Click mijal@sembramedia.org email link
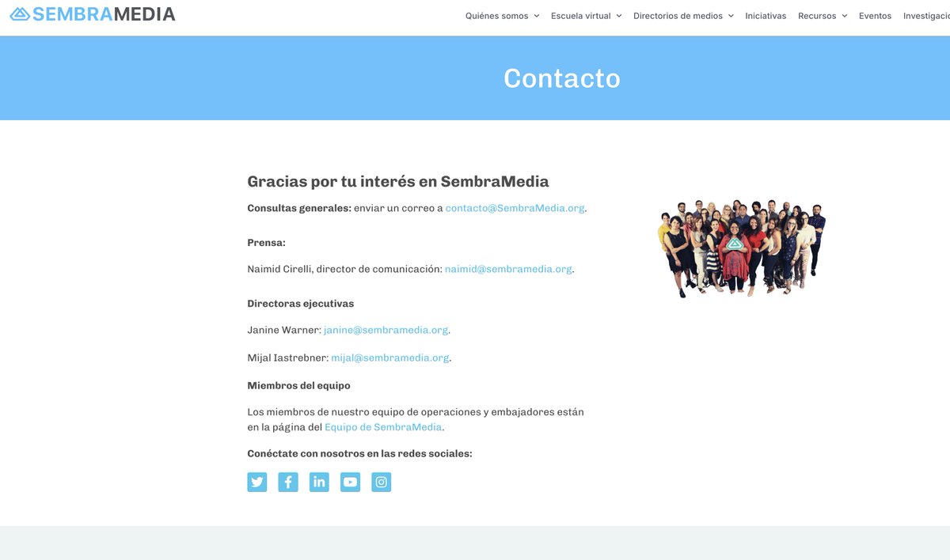 point(390,358)
